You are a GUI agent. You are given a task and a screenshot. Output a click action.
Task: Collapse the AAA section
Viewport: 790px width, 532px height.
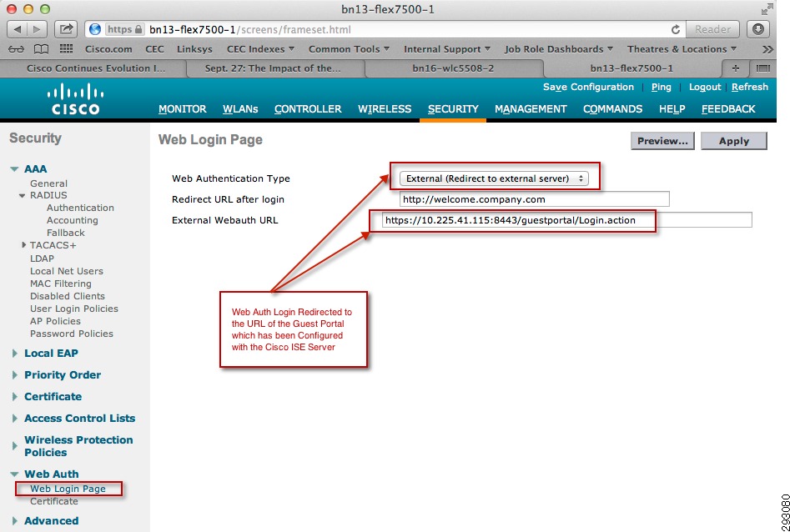pos(15,169)
